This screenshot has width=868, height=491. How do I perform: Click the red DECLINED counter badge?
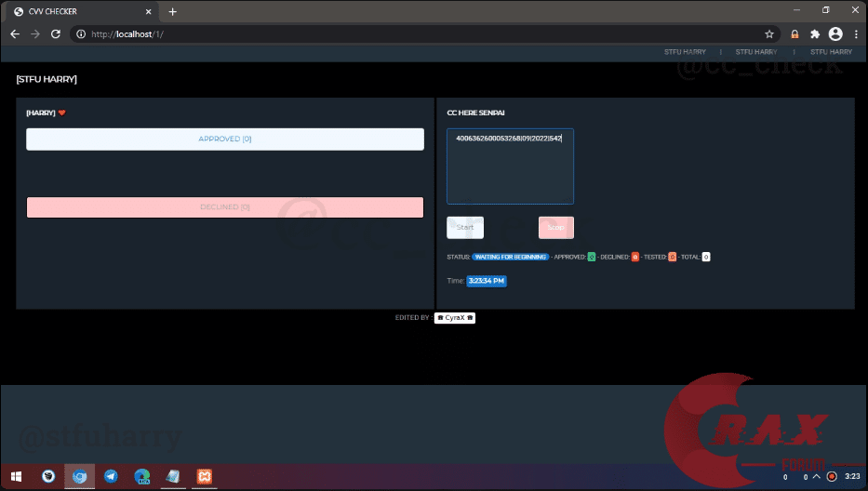pyautogui.click(x=634, y=257)
